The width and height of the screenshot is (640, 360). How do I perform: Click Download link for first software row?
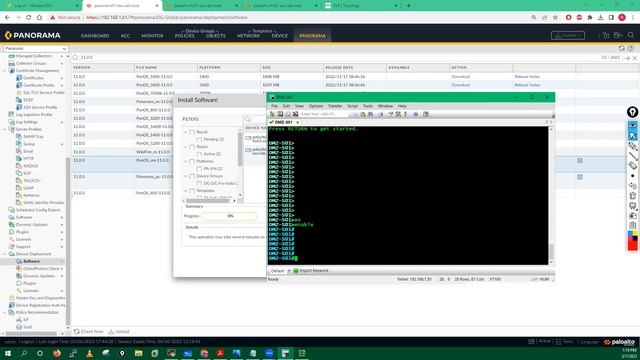pyautogui.click(x=461, y=77)
